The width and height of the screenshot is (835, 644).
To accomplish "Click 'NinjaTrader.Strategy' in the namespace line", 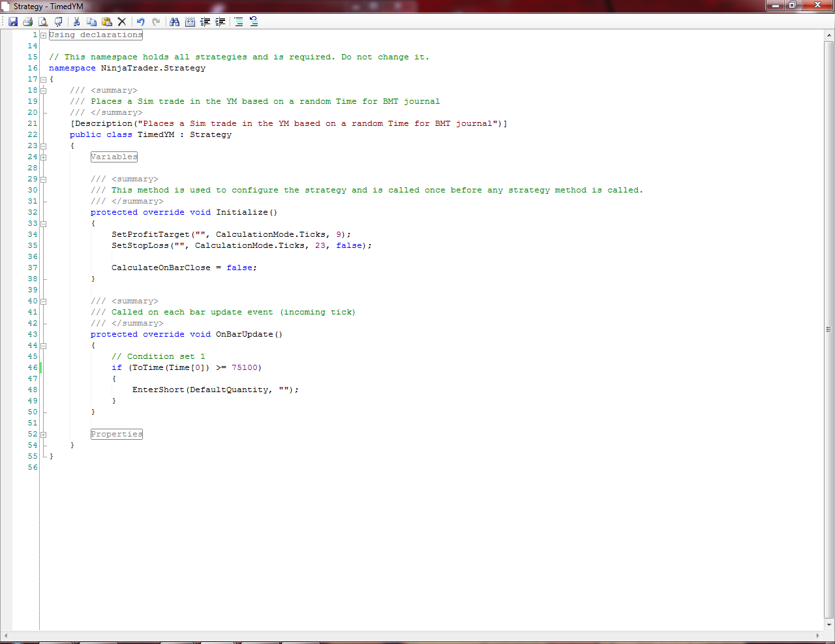I will (x=153, y=69).
